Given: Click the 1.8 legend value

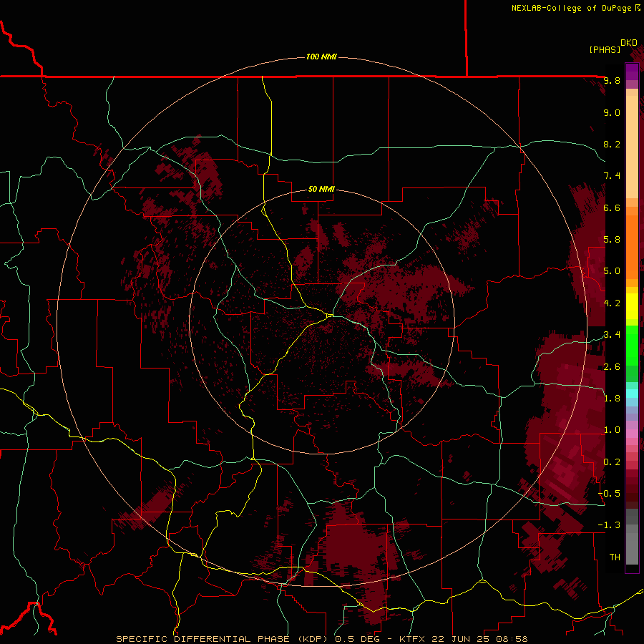Looking at the screenshot, I should (612, 399).
